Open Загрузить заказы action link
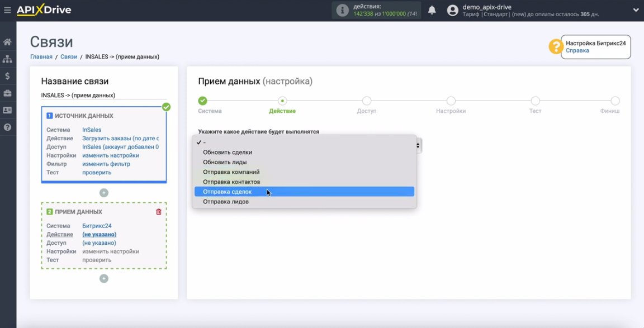Viewport: 644px width, 328px height. click(x=120, y=139)
